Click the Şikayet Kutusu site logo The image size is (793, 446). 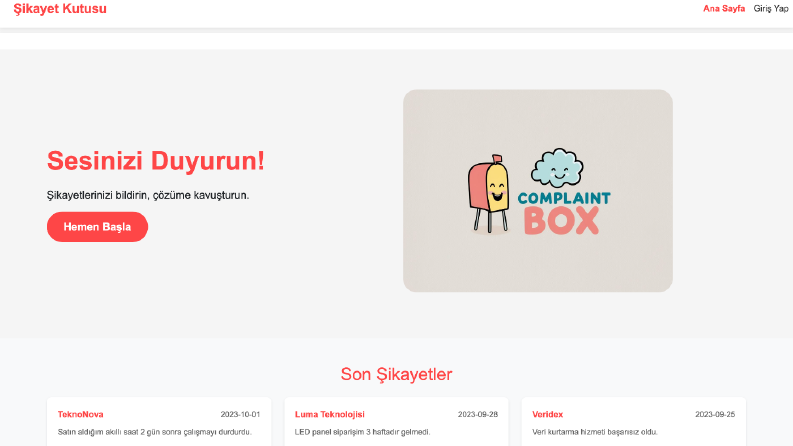60,9
